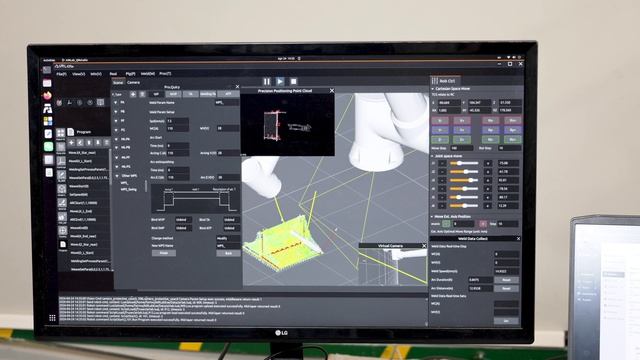Collapse the Other WPS tree node
640x360 pixels.
117,176
